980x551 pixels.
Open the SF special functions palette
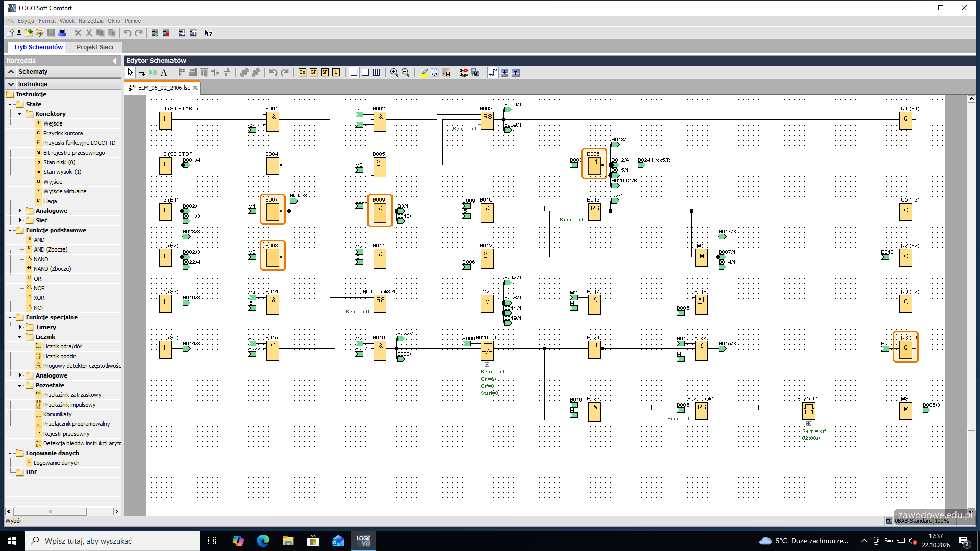click(325, 72)
